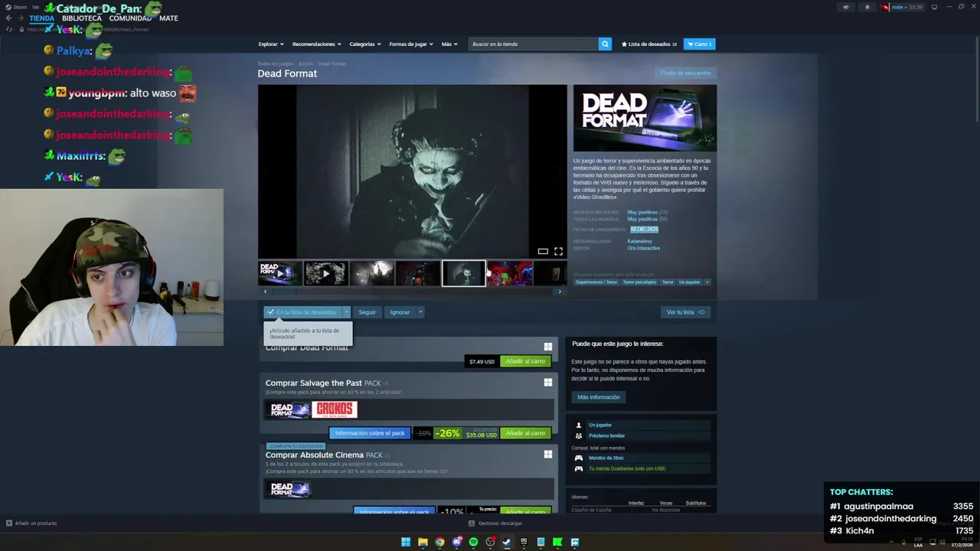
Task: Open the Explorar dropdown menu
Action: [270, 44]
